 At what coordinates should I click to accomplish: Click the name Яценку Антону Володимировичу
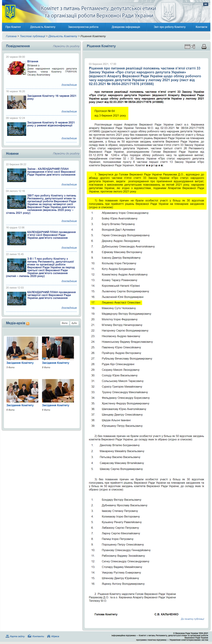(x=123, y=584)
